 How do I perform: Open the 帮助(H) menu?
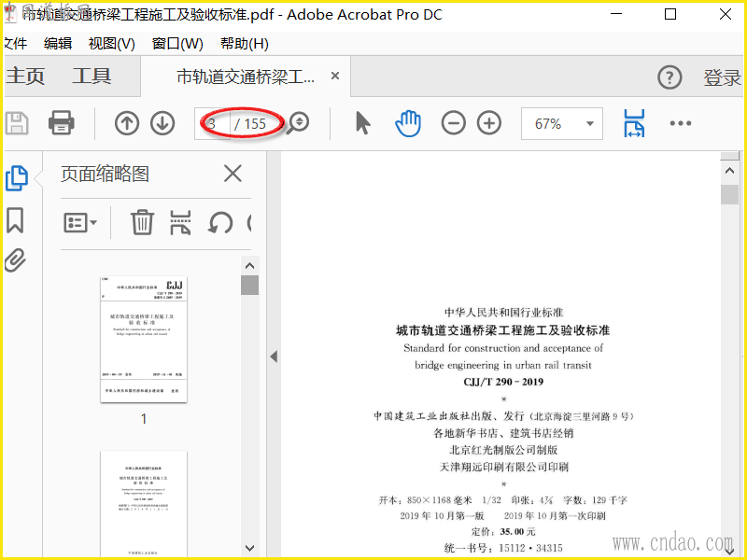point(245,44)
